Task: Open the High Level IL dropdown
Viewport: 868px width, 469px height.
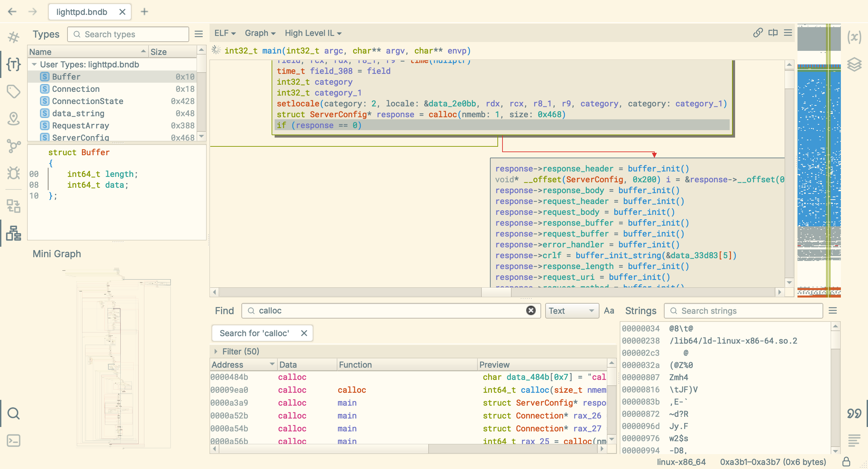Action: click(x=313, y=33)
